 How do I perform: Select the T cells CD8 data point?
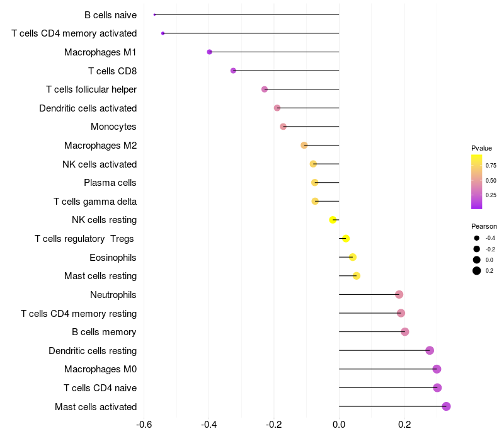tap(233, 71)
